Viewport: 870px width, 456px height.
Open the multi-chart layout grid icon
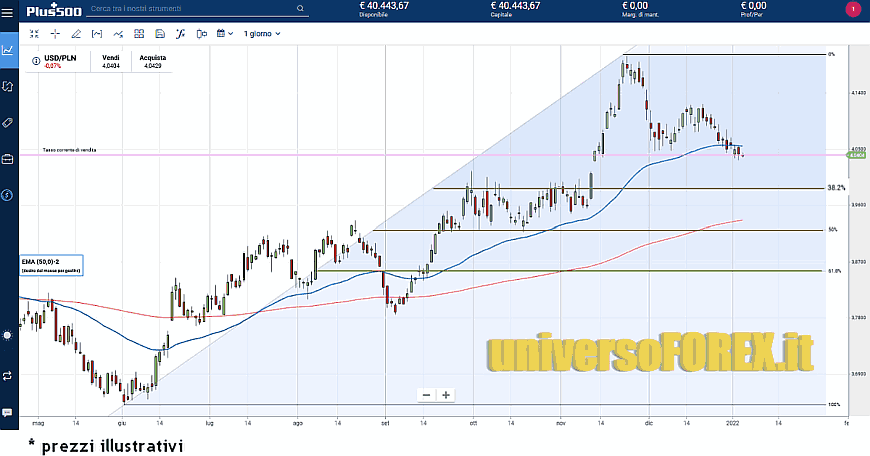(x=139, y=33)
